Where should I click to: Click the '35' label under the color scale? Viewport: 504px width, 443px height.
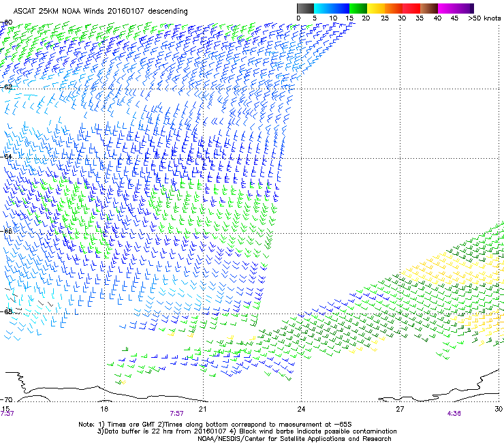(x=420, y=18)
